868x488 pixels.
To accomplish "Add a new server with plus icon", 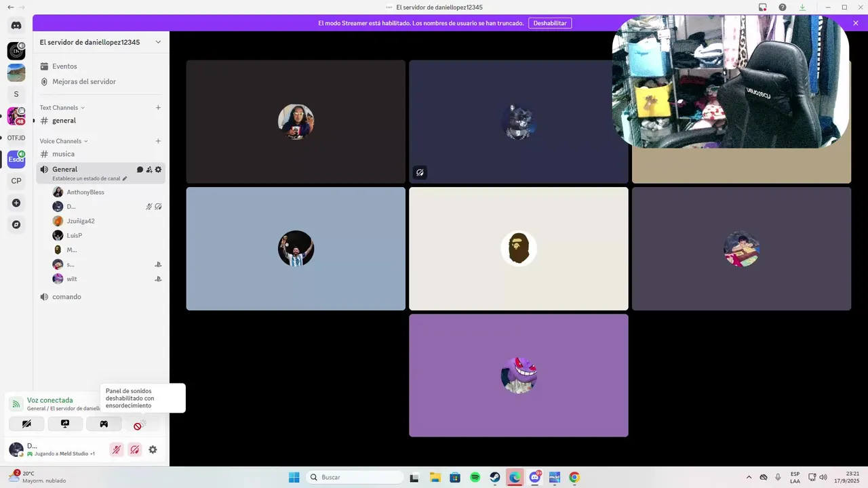I will (x=16, y=203).
